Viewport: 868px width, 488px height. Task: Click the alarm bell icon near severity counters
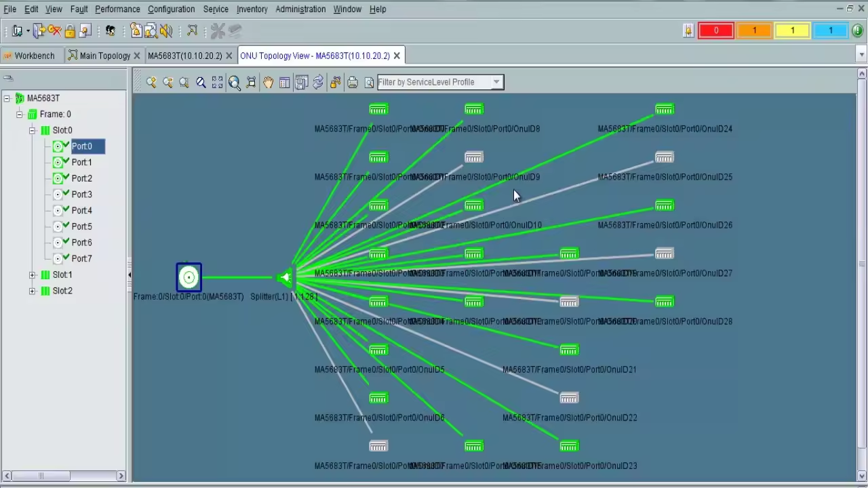[688, 30]
